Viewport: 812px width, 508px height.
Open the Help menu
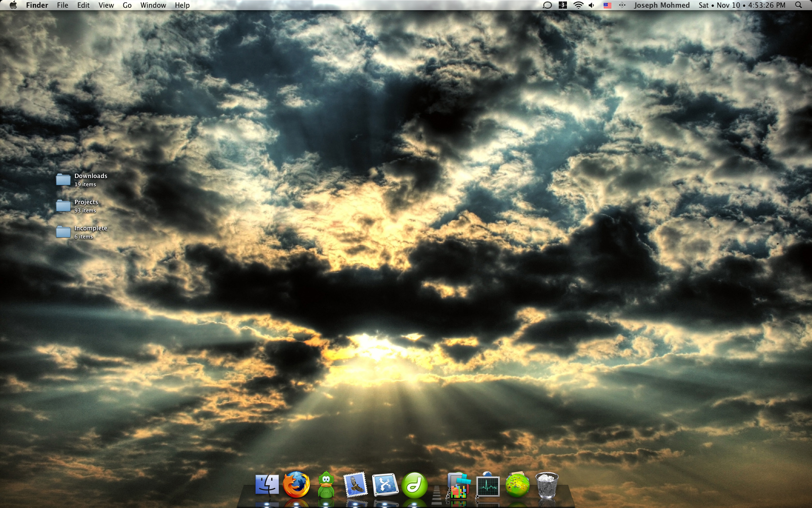pyautogui.click(x=182, y=5)
